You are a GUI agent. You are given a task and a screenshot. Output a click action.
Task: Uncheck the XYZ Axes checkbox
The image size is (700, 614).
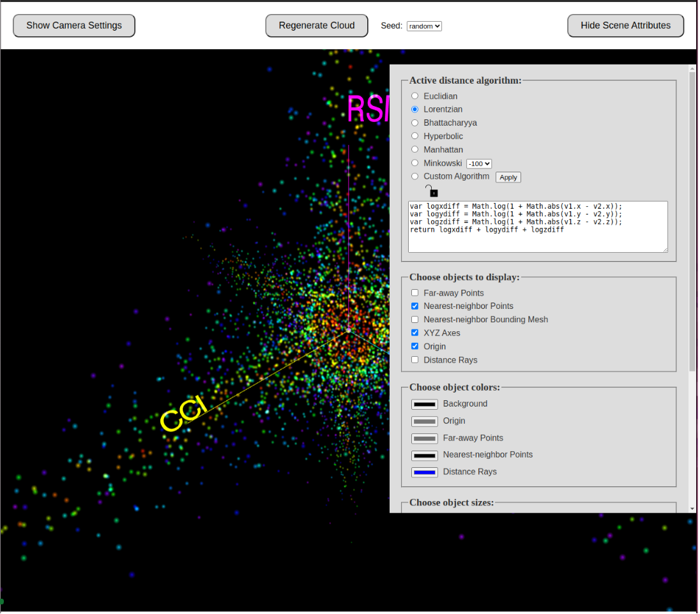click(x=415, y=333)
